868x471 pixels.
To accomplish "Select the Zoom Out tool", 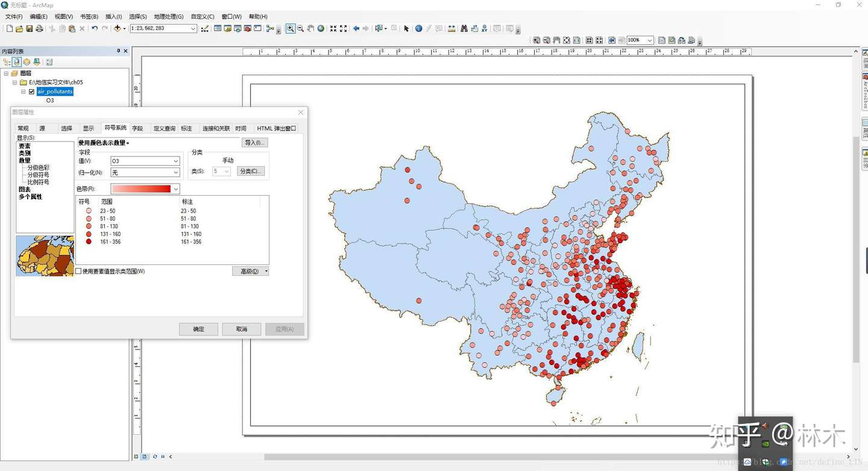I will [x=301, y=28].
